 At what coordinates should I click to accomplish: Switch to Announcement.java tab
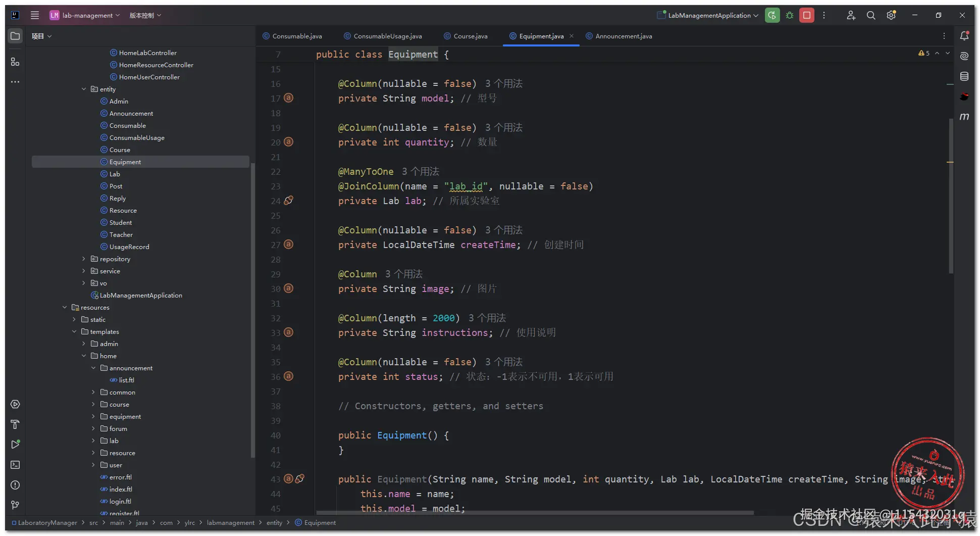[619, 36]
